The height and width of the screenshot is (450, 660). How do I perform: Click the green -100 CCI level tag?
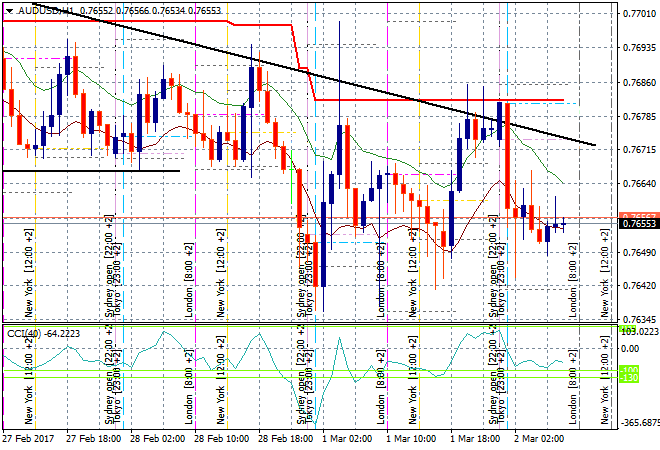[630, 370]
